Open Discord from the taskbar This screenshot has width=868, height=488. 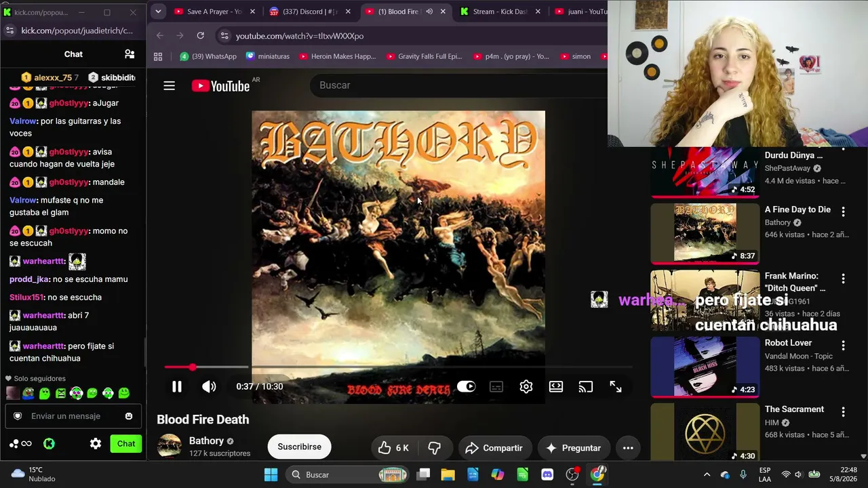click(x=547, y=474)
